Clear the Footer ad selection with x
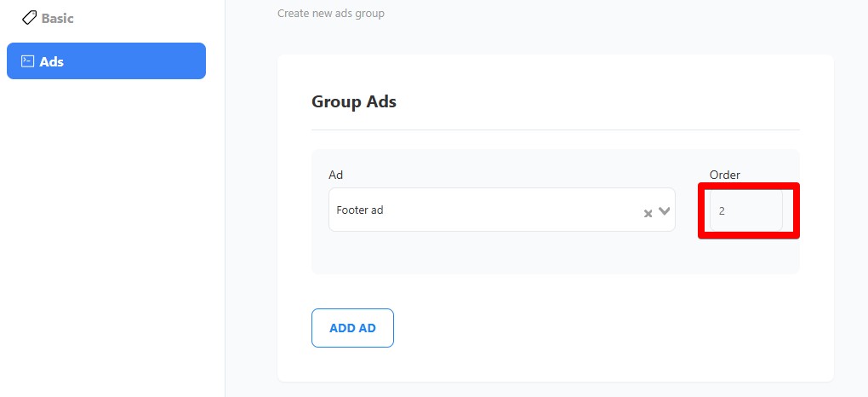This screenshot has width=868, height=397. click(648, 214)
